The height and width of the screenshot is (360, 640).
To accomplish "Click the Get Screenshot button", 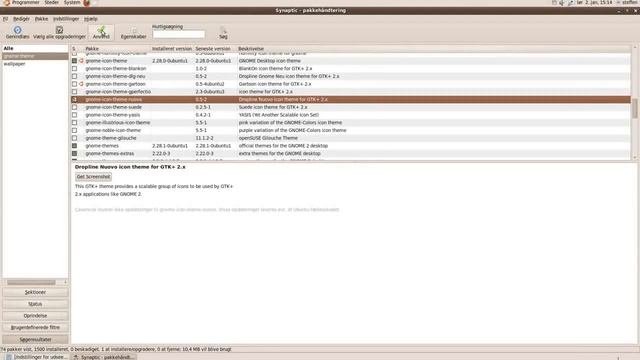I will coord(93,177).
